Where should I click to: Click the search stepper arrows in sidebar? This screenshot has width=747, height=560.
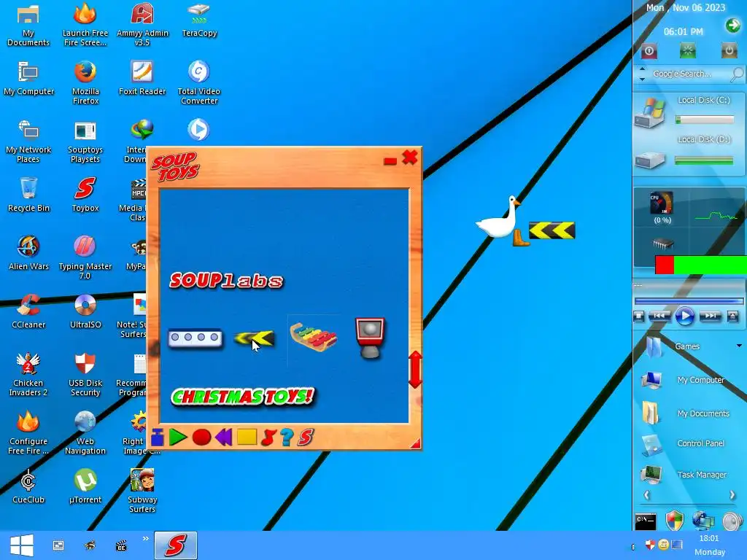pyautogui.click(x=642, y=74)
